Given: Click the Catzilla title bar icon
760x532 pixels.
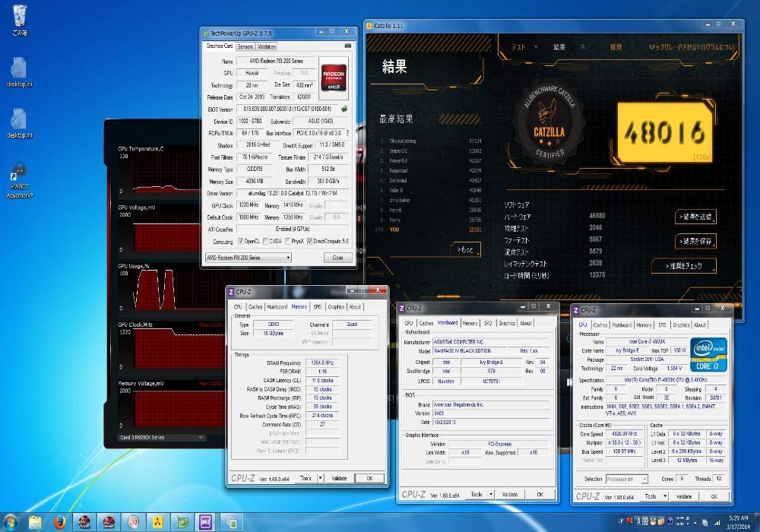Looking at the screenshot, I should point(369,26).
